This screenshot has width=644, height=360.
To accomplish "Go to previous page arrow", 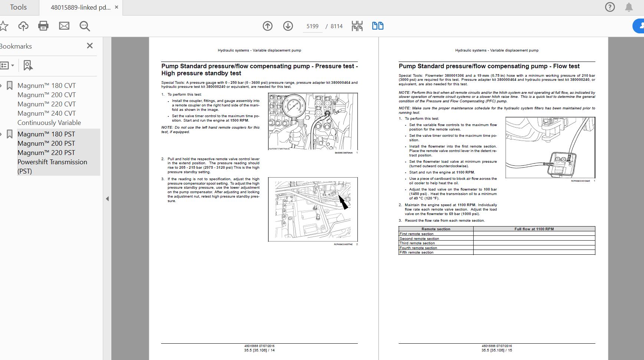I will click(268, 26).
